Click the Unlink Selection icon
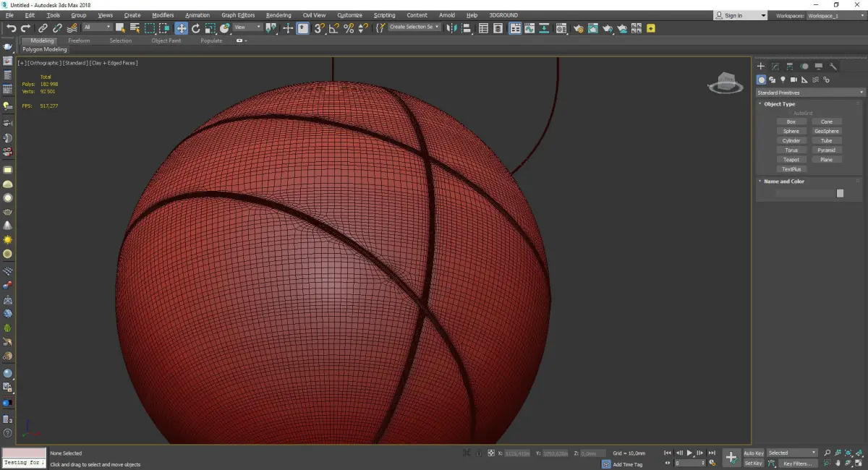868x470 pixels. 57,28
